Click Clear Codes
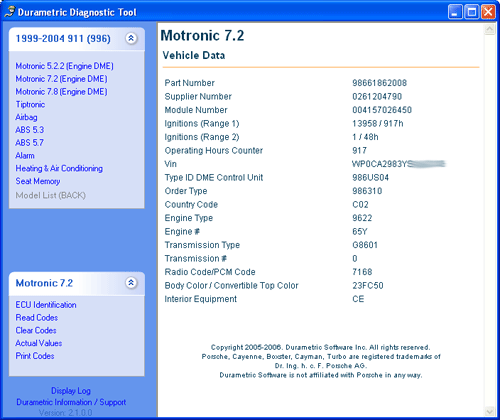 coord(36,330)
